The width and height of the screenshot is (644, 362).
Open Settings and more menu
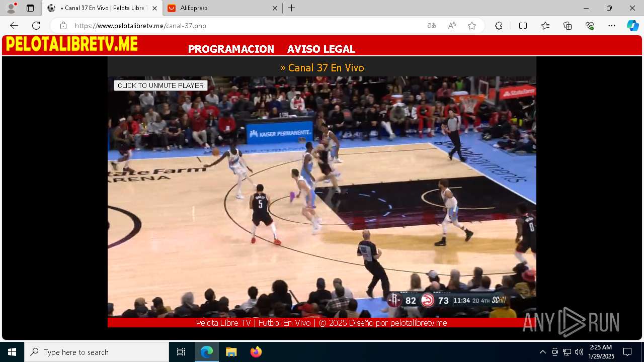pos(612,26)
